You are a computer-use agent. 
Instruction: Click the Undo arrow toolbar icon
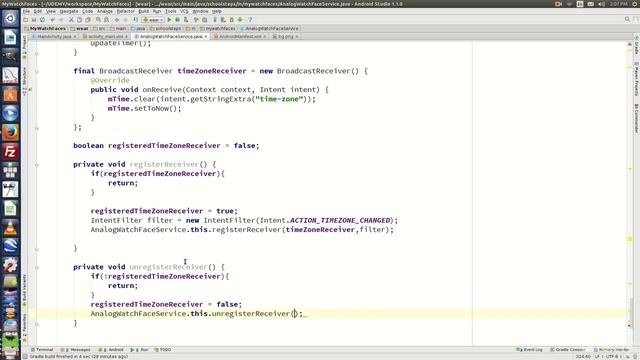[x=53, y=20]
